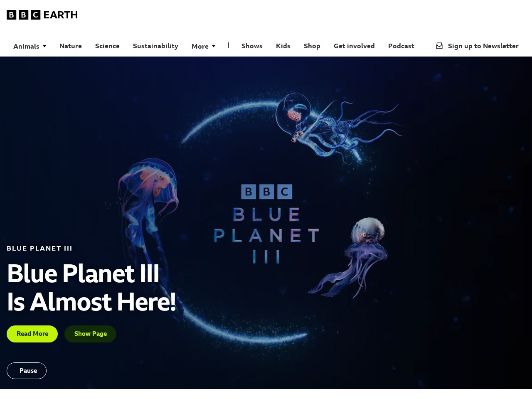Image resolution: width=532 pixels, height=399 pixels.
Task: Visit the Kids section
Action: pos(283,46)
